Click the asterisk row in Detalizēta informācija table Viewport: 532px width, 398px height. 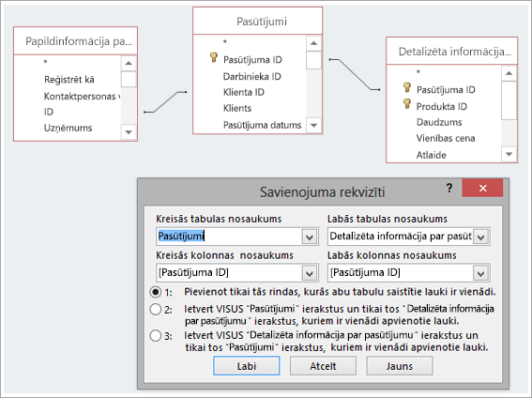point(418,72)
